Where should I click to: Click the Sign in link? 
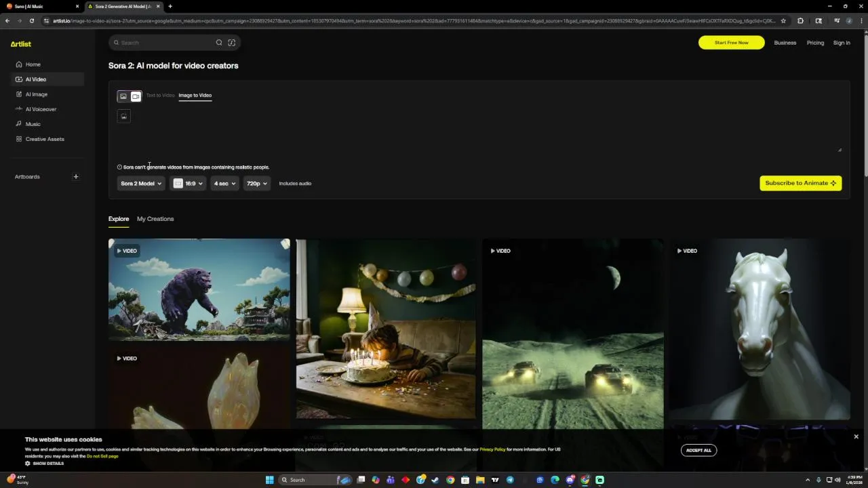[842, 43]
